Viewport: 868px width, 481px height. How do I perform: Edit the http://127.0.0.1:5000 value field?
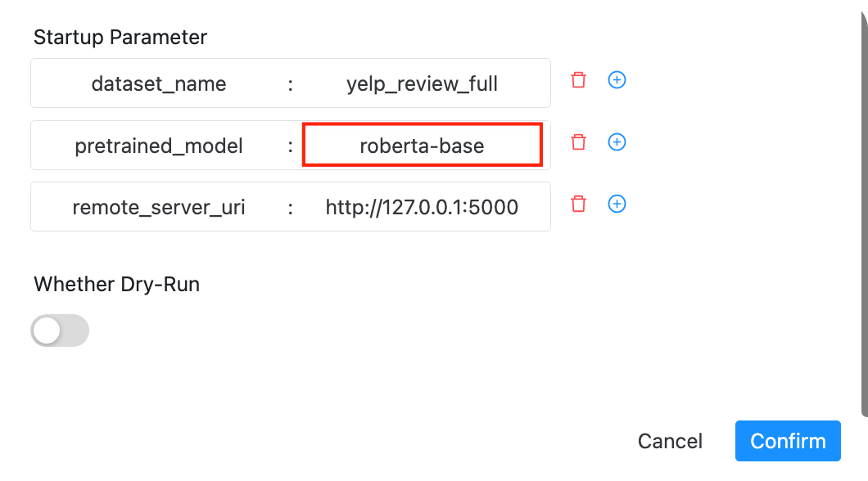tap(422, 207)
